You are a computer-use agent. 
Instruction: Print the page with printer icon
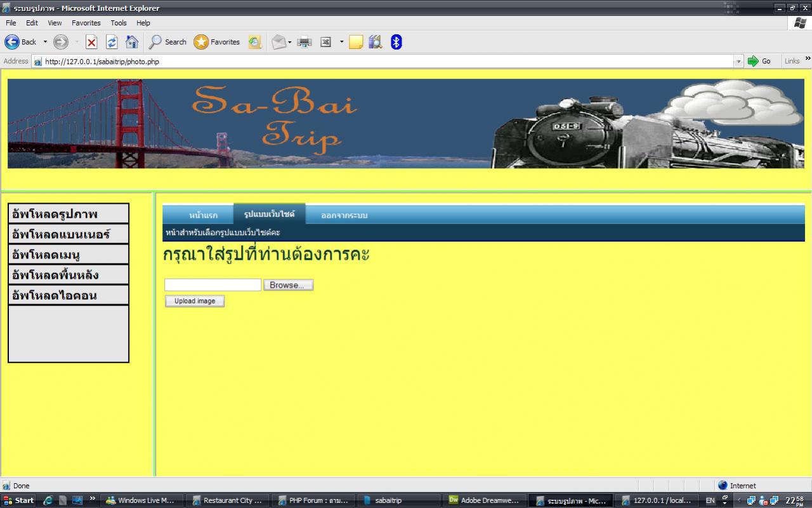pyautogui.click(x=304, y=42)
